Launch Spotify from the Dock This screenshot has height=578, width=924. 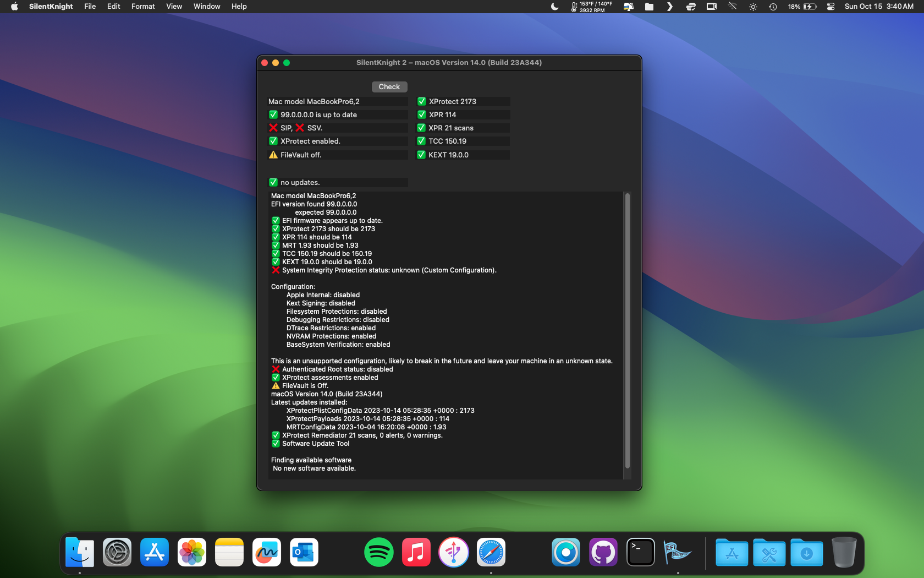[378, 552]
